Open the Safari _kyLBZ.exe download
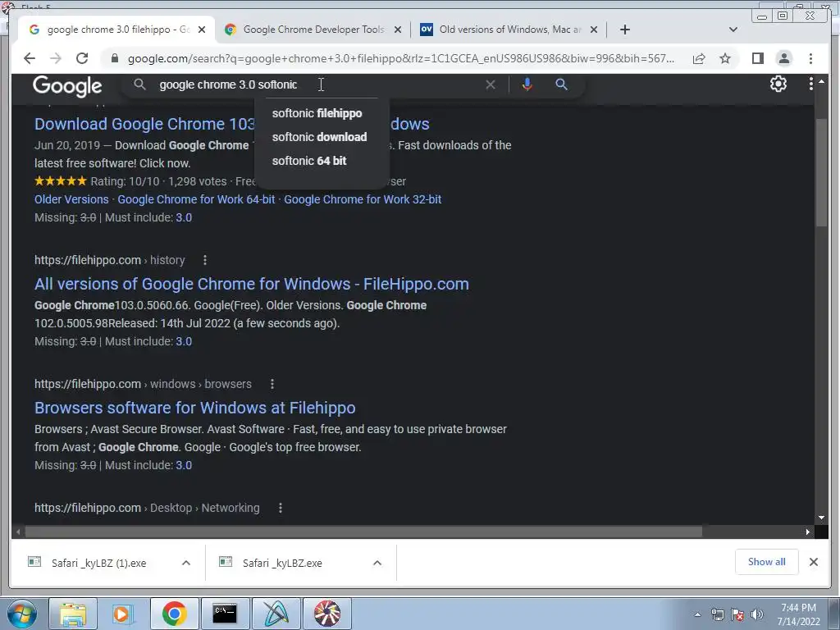 point(282,563)
